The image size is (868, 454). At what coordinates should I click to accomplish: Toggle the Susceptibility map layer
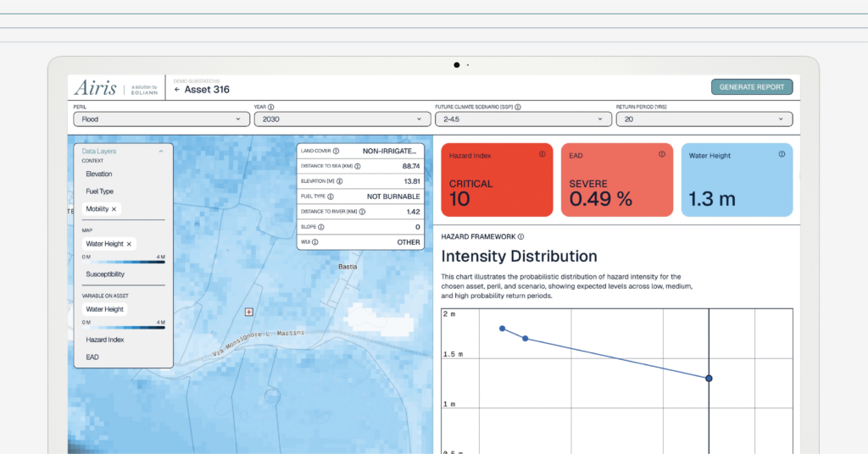pos(105,274)
